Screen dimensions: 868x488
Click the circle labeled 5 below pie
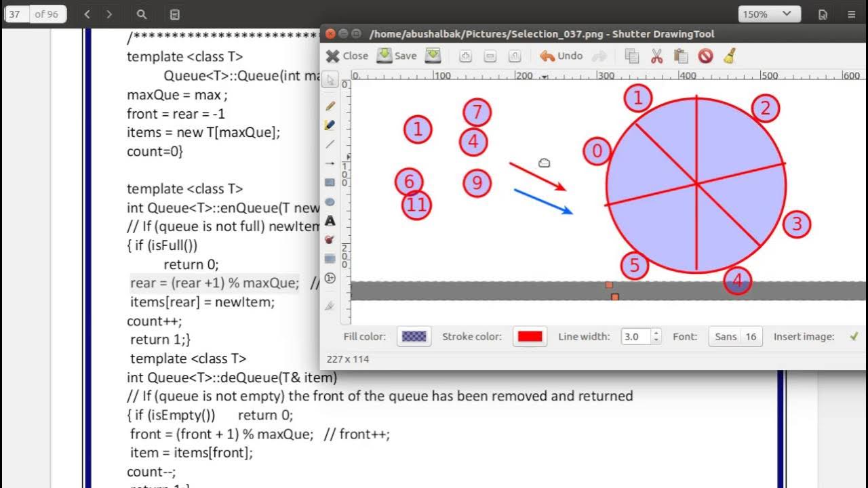pos(635,265)
